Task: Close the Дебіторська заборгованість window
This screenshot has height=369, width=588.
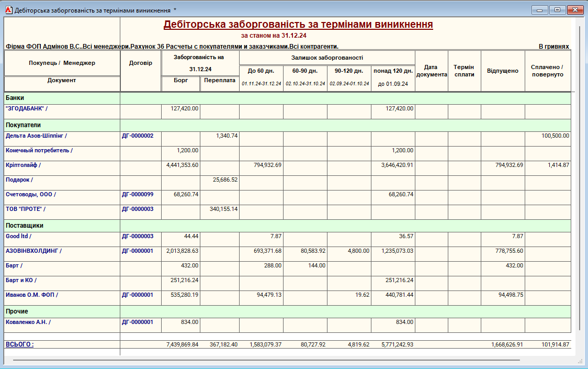Action: (575, 10)
